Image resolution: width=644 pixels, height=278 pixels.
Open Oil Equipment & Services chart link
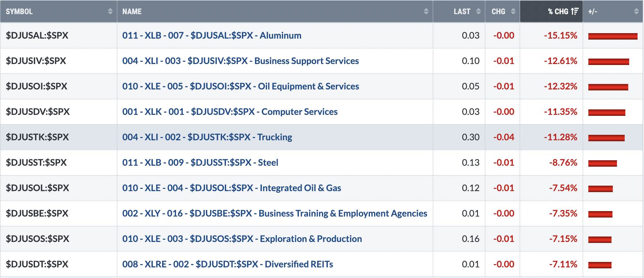click(x=241, y=86)
